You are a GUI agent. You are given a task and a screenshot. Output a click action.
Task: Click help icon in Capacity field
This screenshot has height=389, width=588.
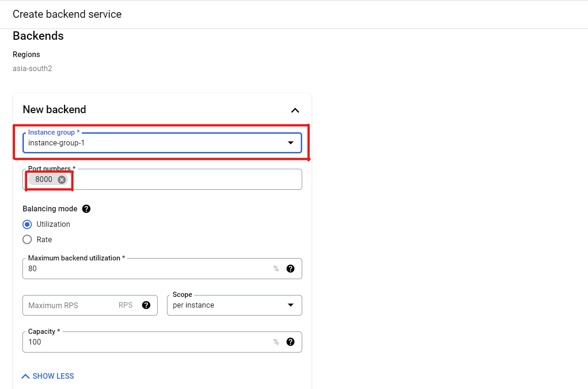click(290, 342)
